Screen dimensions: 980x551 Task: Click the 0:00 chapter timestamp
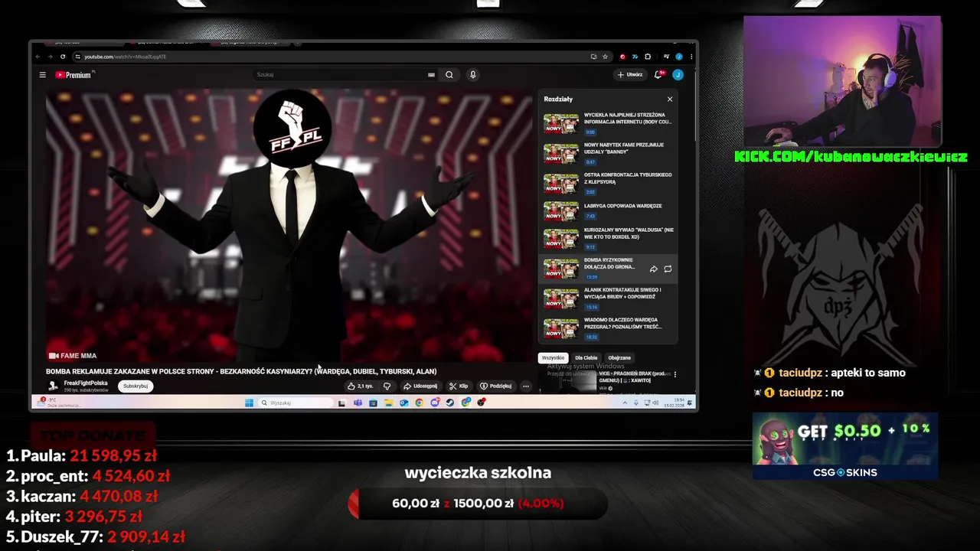(590, 132)
